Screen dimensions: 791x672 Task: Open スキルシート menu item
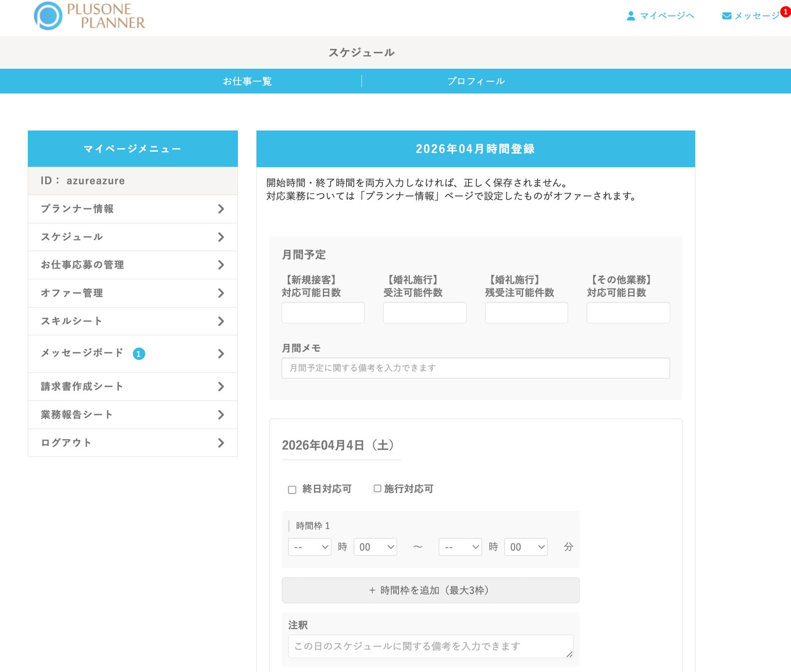coord(133,321)
